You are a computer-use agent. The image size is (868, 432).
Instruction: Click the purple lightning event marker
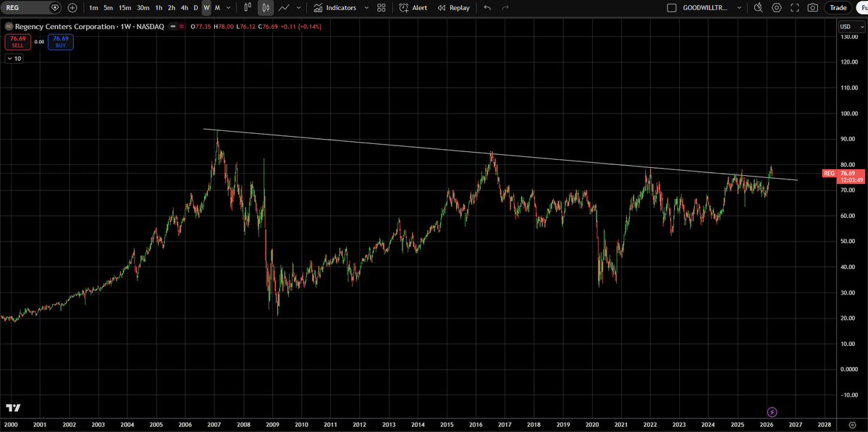[x=772, y=412]
